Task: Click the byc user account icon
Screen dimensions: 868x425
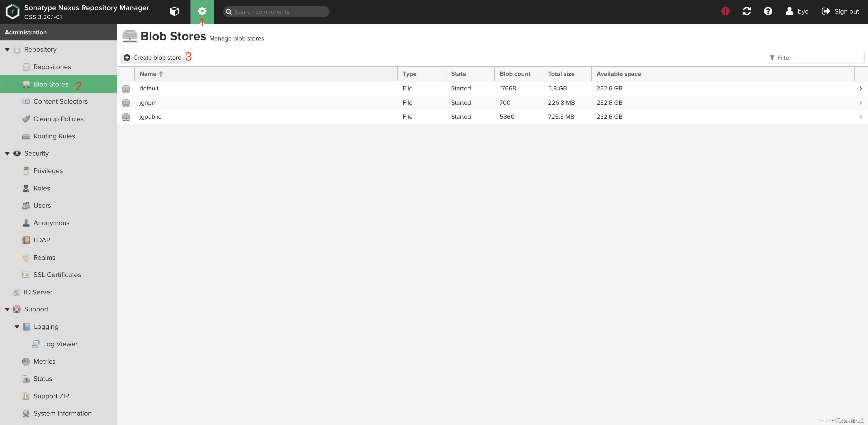Action: coord(789,11)
